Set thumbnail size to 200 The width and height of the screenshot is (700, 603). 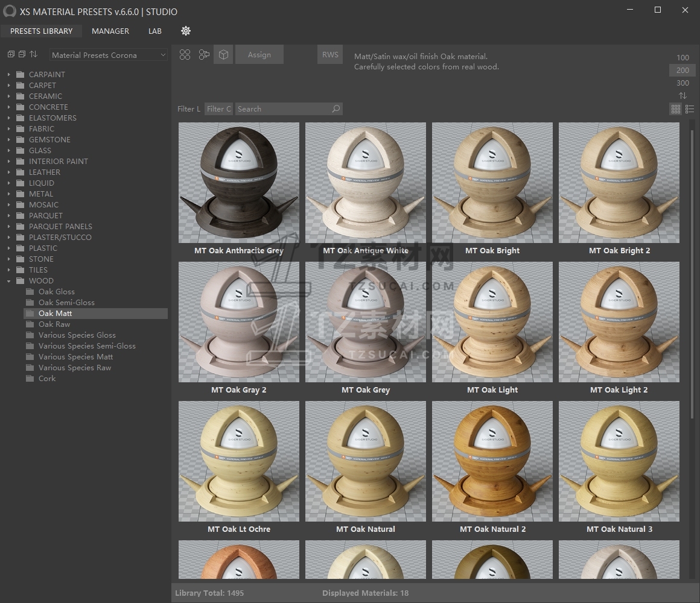tap(682, 70)
